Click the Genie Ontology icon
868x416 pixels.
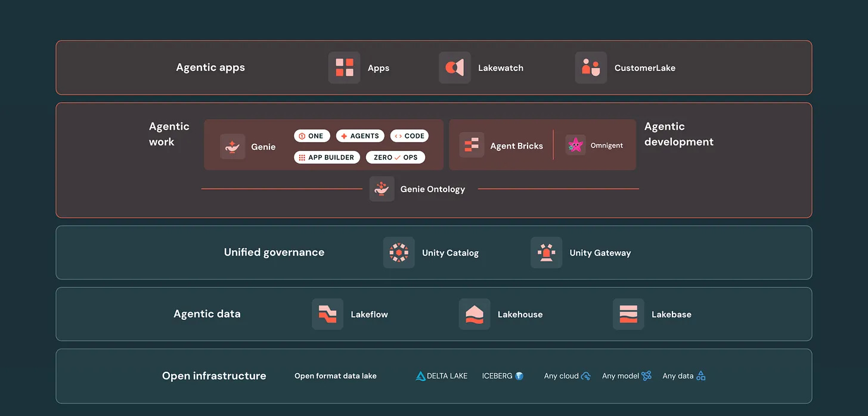[382, 189]
